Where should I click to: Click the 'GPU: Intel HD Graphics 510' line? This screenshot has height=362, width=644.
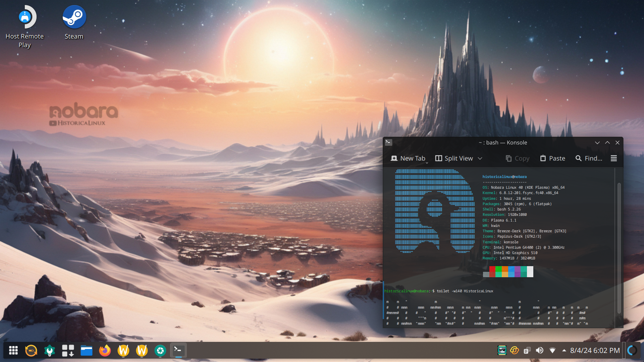click(510, 253)
